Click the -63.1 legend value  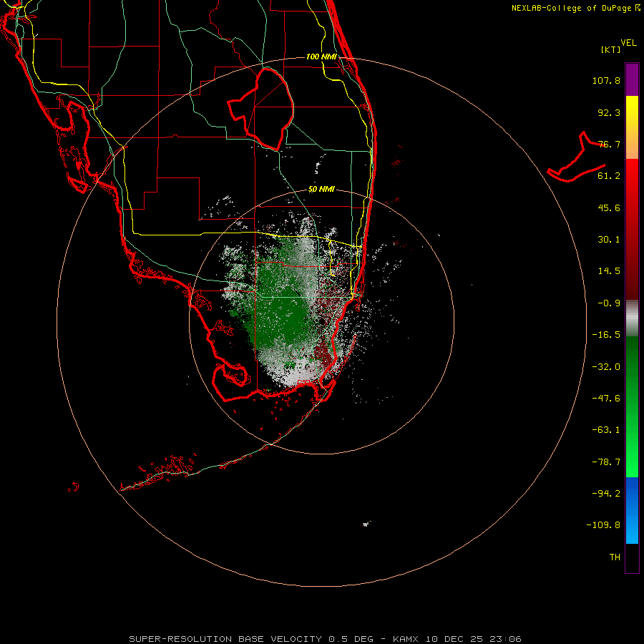coord(606,430)
